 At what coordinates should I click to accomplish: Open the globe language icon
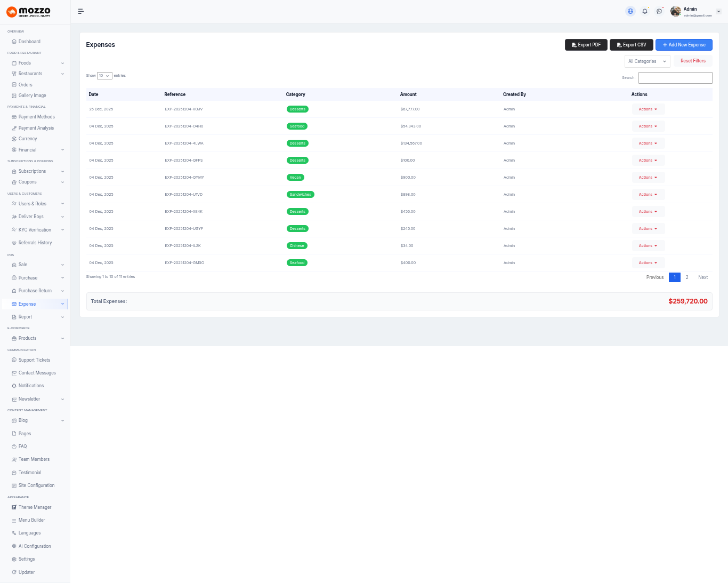[x=630, y=11]
